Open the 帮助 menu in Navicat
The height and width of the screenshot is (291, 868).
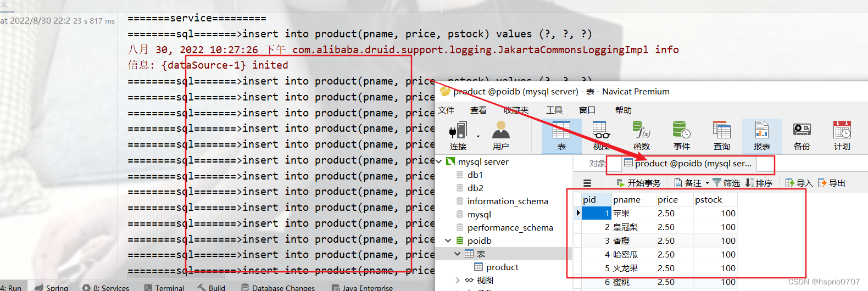[x=624, y=110]
